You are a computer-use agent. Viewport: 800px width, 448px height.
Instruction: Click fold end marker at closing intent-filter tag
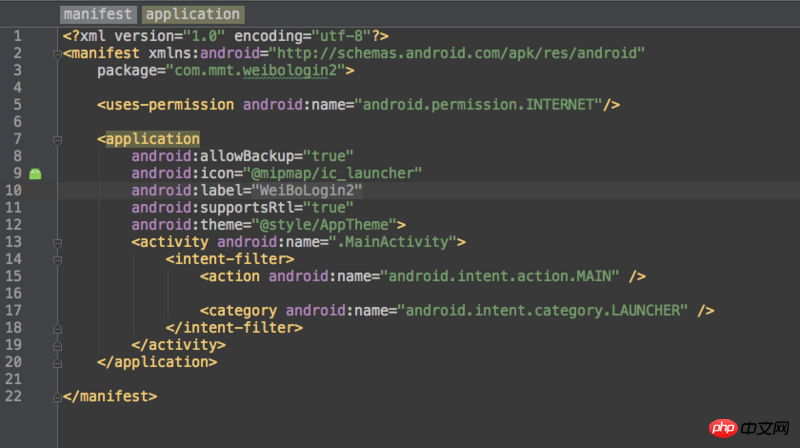58,327
